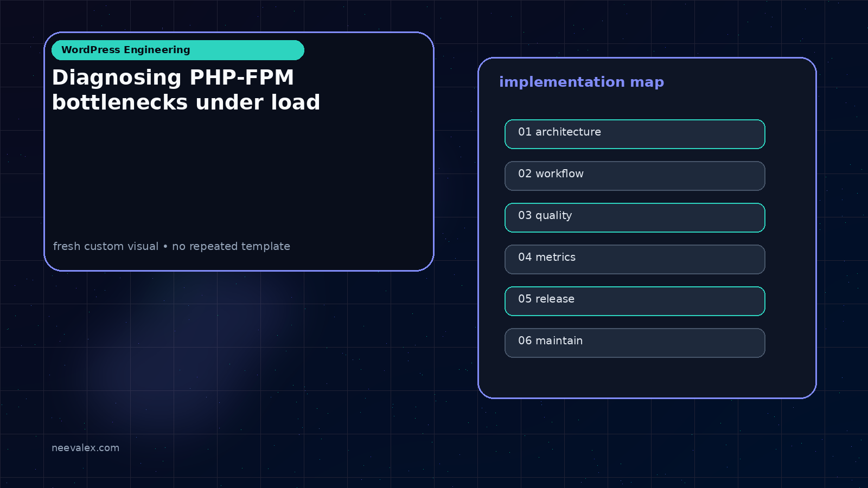
Task: Click the fresh custom visual caption
Action: click(x=171, y=246)
